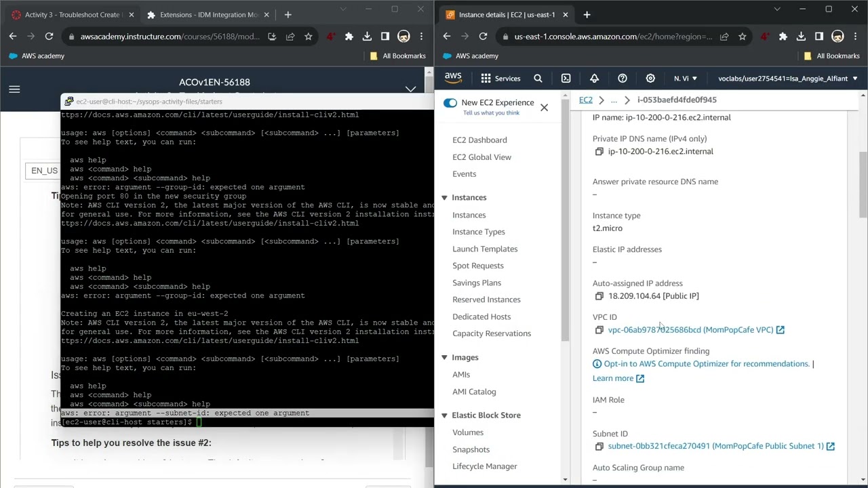Open extensions puzzle icon in left browser
Image resolution: width=868 pixels, height=488 pixels.
(349, 37)
